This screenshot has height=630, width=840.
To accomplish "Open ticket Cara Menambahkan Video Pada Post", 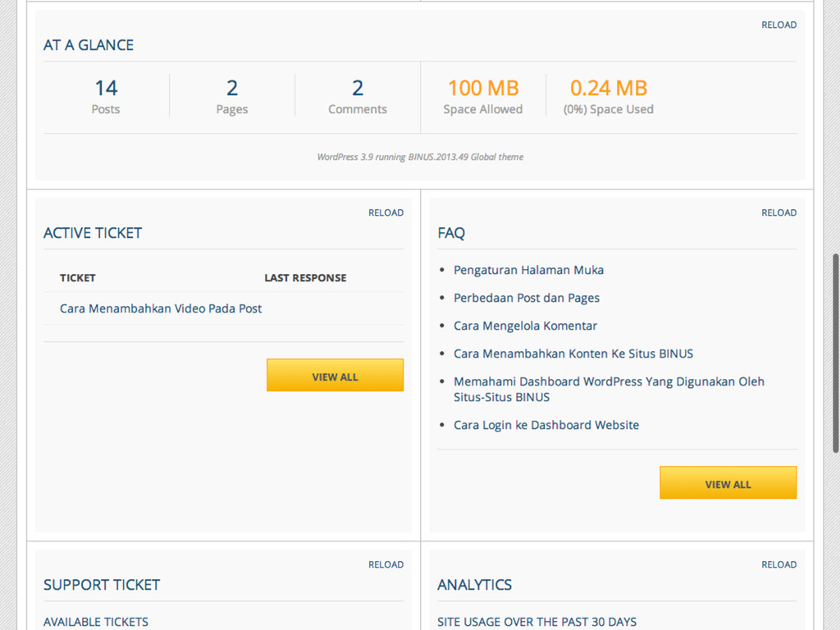I will point(161,308).
